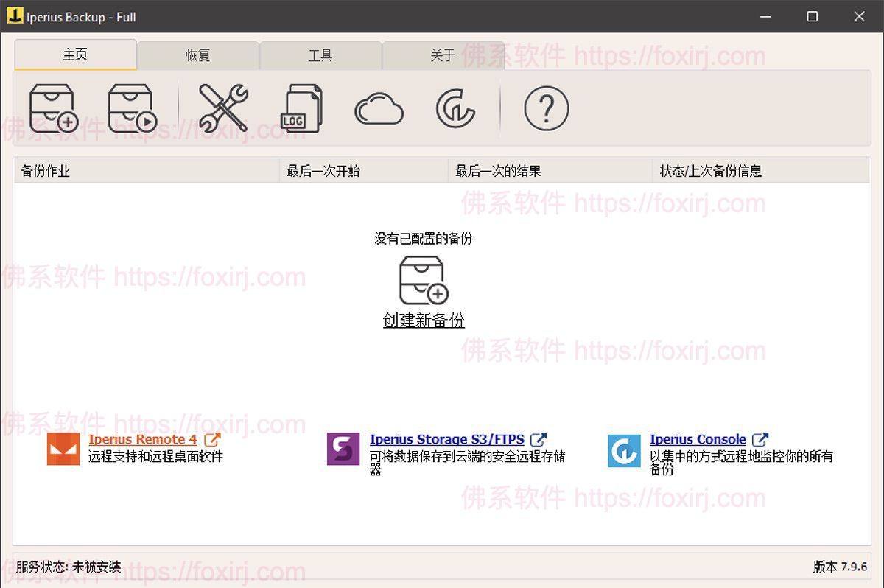Click the Iperius Remote 4 envelope icon

[63, 449]
